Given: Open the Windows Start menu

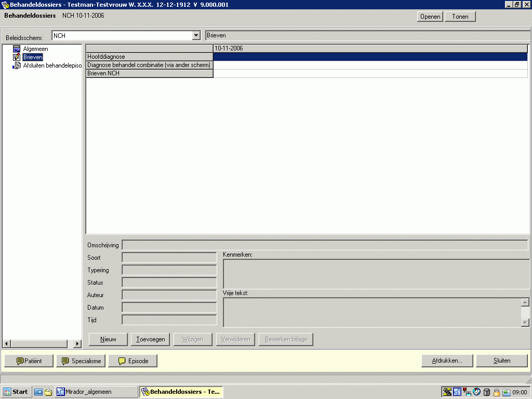Looking at the screenshot, I should pyautogui.click(x=16, y=392).
